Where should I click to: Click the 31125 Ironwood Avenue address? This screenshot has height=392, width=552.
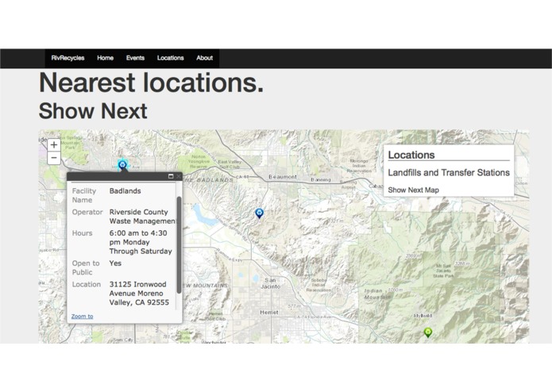click(139, 294)
